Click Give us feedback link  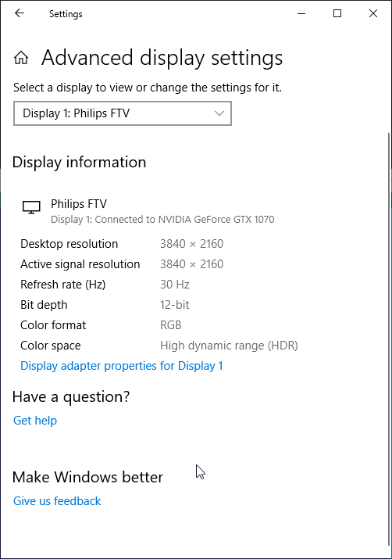[57, 501]
